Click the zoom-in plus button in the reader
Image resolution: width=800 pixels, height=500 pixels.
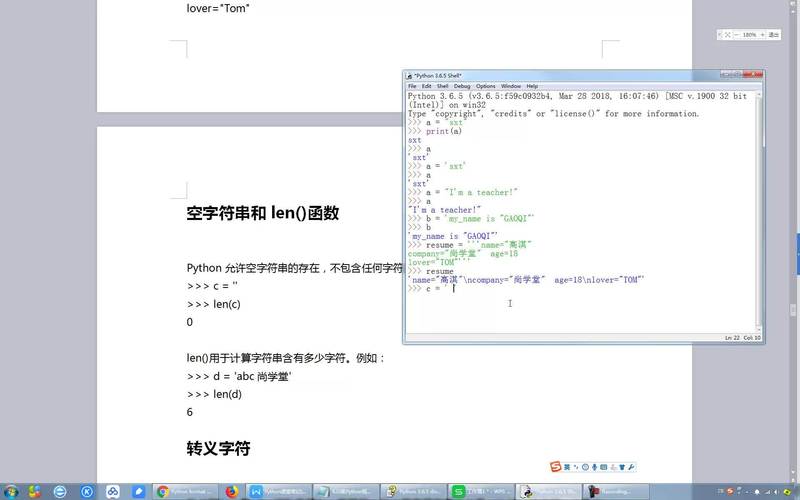[762, 35]
